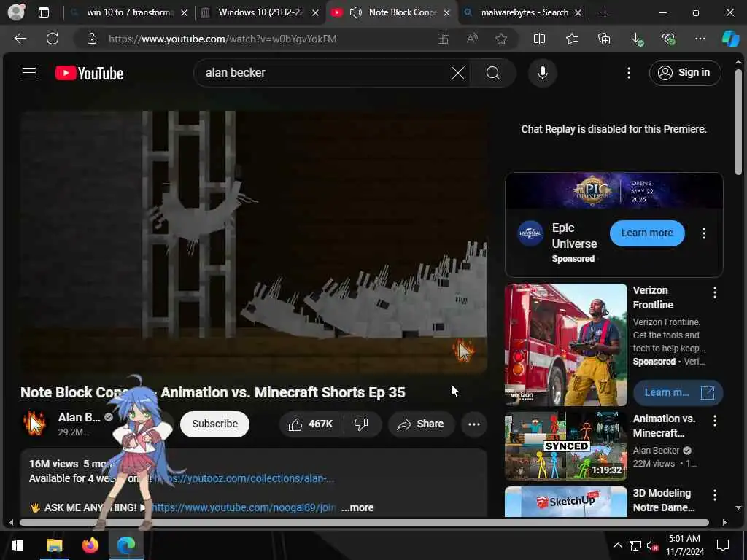
Task: Open Browser essentials heart icon
Action: [668, 39]
